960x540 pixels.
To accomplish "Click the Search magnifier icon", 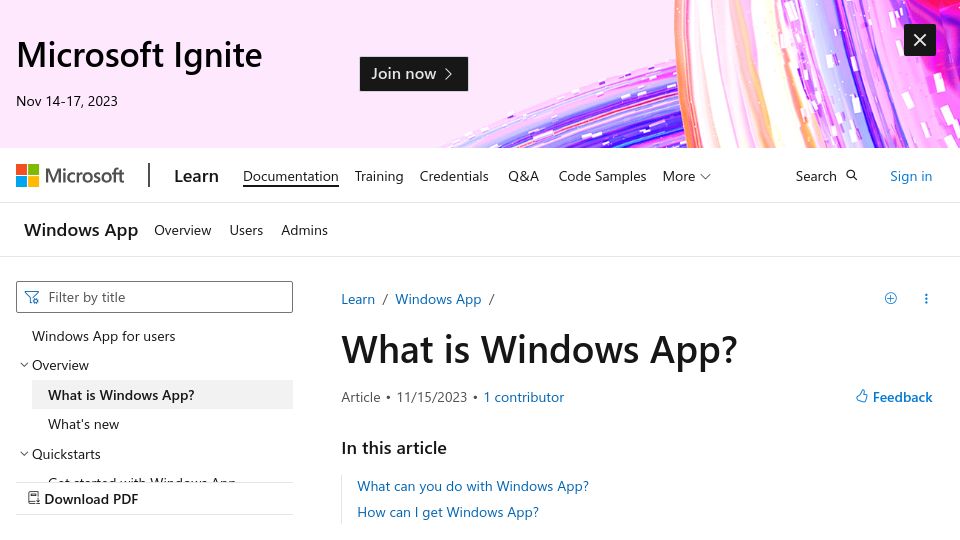I will coord(852,176).
